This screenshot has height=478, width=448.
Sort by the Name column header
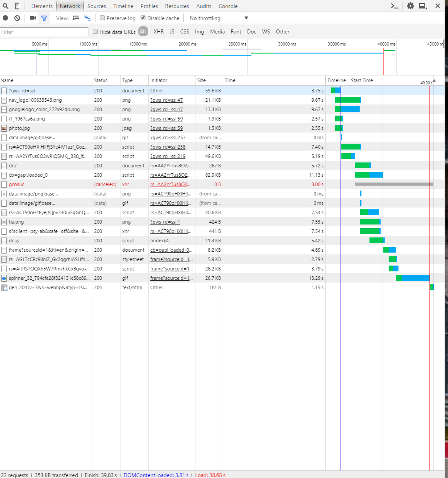(46, 80)
